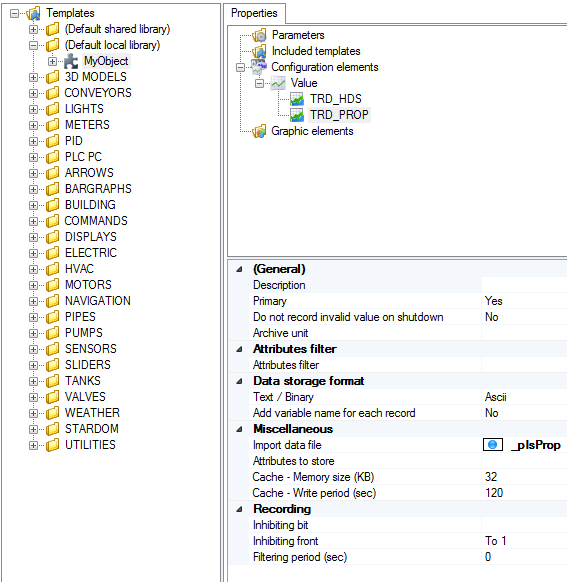Select the Included templates tree item
The height and width of the screenshot is (582, 567).
(x=316, y=51)
